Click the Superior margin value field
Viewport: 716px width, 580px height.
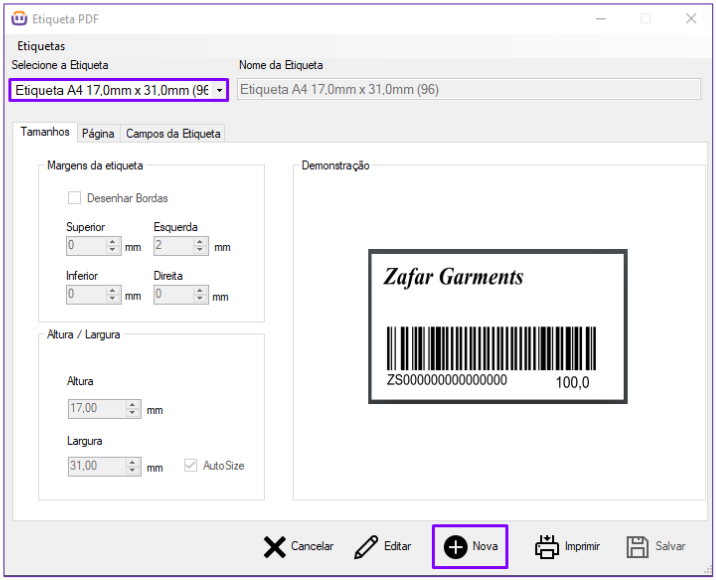tap(87, 246)
